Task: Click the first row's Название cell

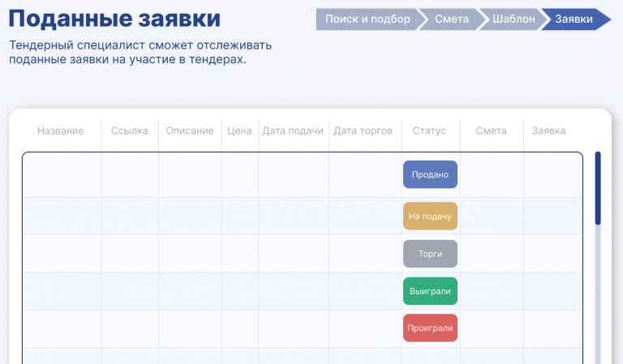Action: pyautogui.click(x=62, y=174)
